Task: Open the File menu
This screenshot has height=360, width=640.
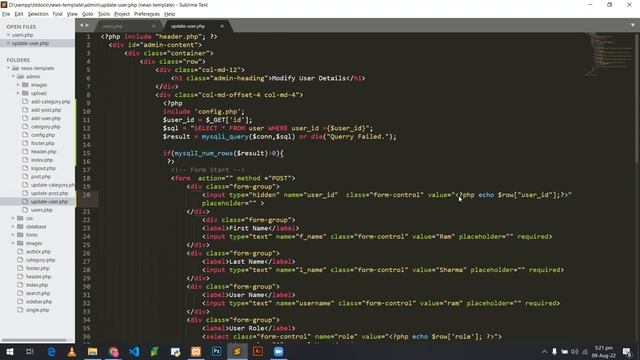Action: click(6, 14)
